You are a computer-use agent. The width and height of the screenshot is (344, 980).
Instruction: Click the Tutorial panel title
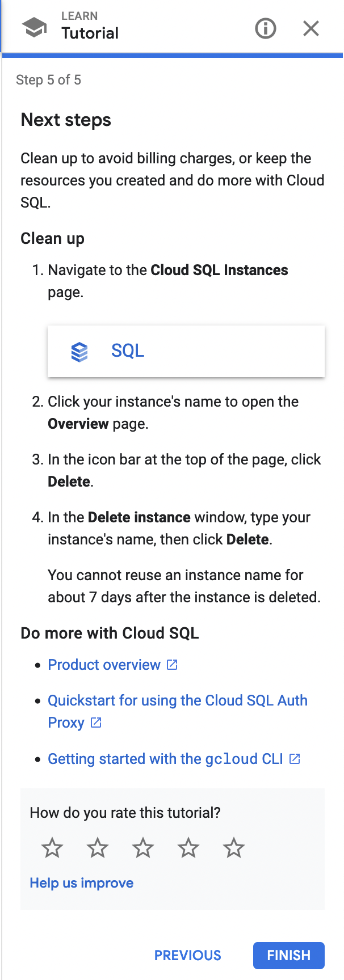pos(90,33)
